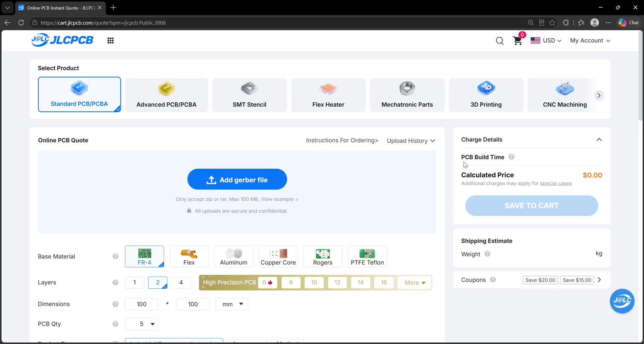Click the Layers help question mark
The height and width of the screenshot is (344, 644).
pyautogui.click(x=115, y=283)
